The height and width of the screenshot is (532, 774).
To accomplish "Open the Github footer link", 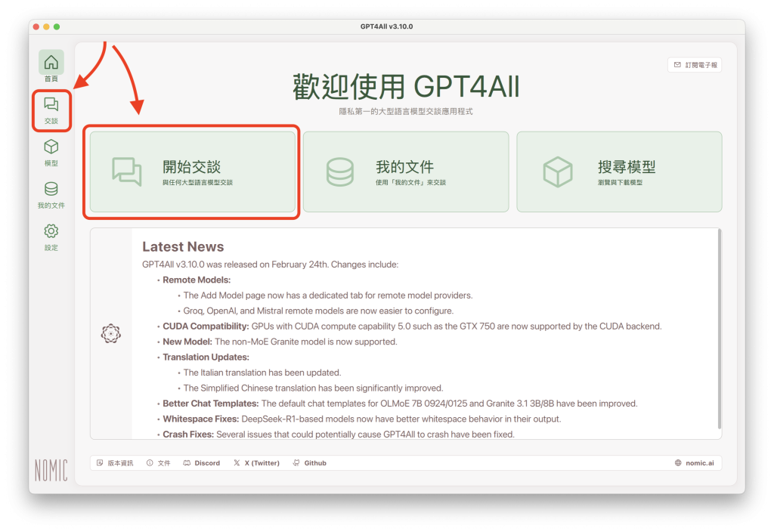I will [x=310, y=463].
